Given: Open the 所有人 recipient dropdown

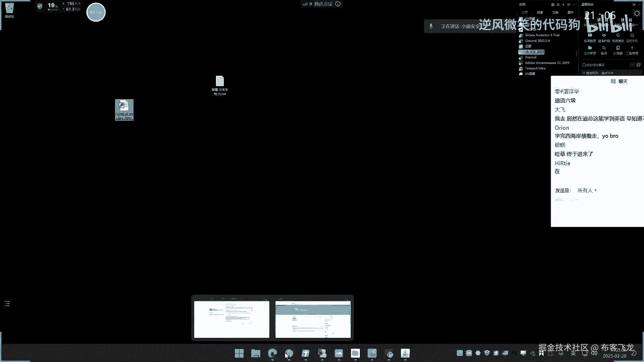Looking at the screenshot, I should pos(587,190).
